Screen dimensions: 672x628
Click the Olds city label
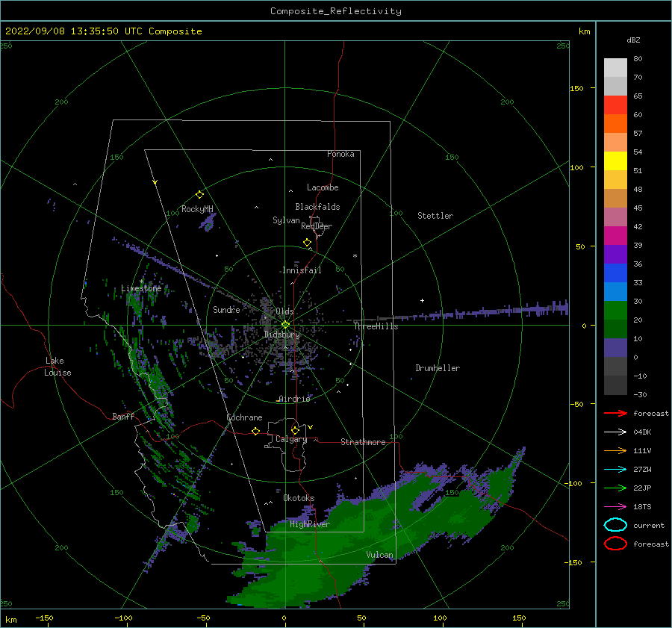(284, 311)
